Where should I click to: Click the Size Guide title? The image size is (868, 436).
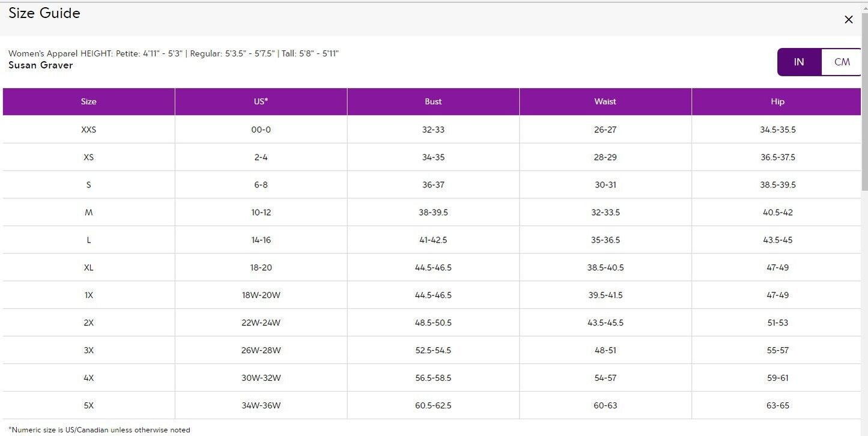(x=44, y=13)
